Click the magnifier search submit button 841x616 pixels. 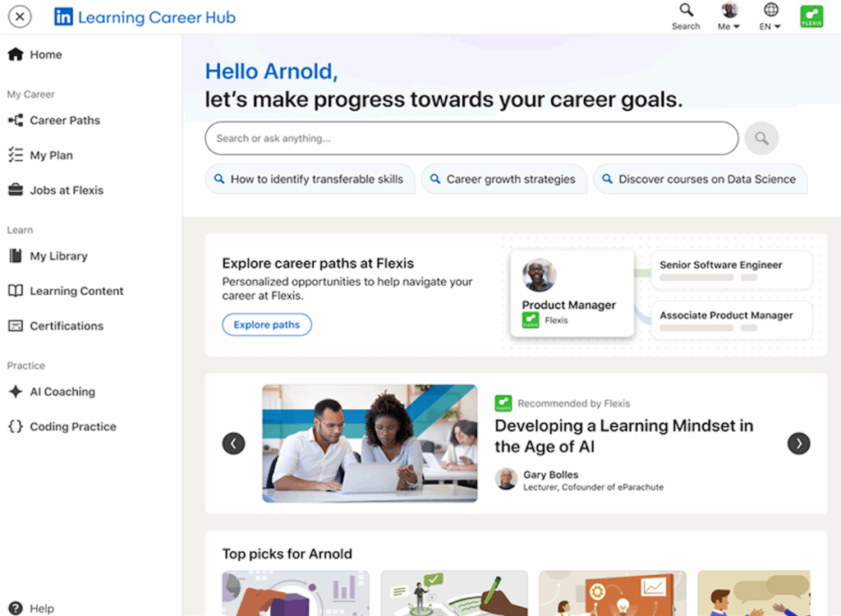[x=761, y=139]
